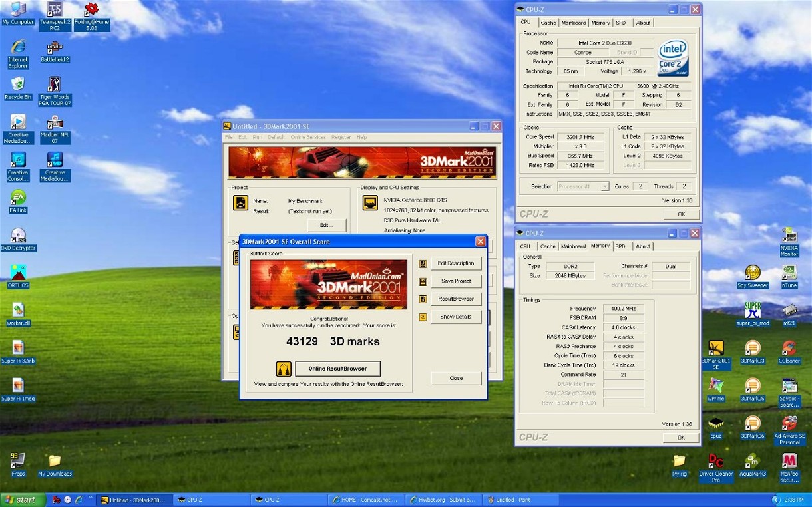Close the Overall Score dialog via Close button
Screen dimensions: 812x507
(456, 378)
